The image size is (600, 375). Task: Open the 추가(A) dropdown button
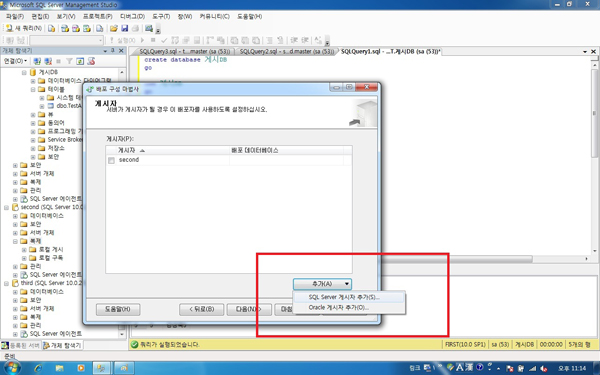pos(322,284)
